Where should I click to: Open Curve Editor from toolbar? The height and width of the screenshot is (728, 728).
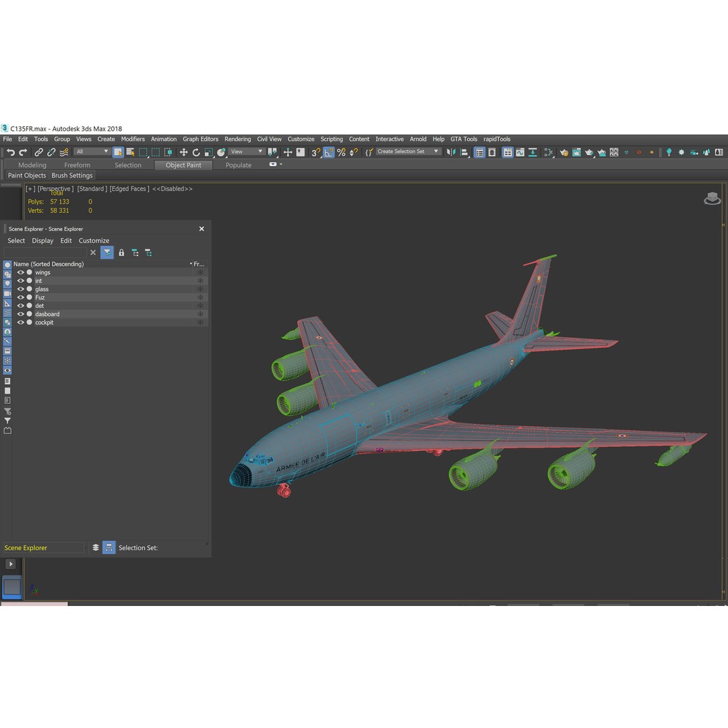tap(520, 152)
